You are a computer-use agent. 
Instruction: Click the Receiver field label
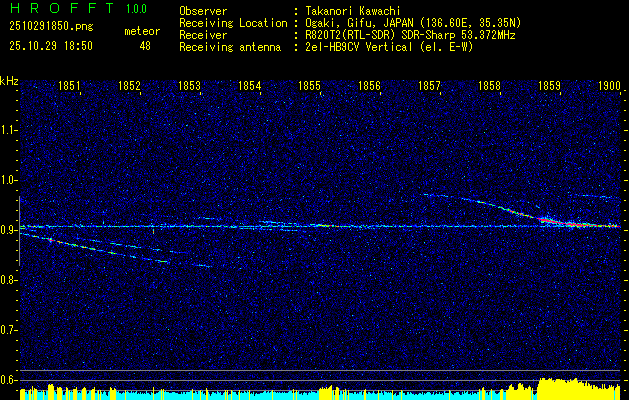click(203, 35)
